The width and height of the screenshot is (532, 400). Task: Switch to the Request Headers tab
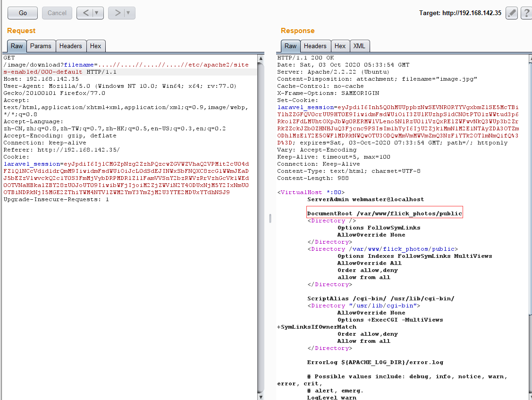coord(71,46)
